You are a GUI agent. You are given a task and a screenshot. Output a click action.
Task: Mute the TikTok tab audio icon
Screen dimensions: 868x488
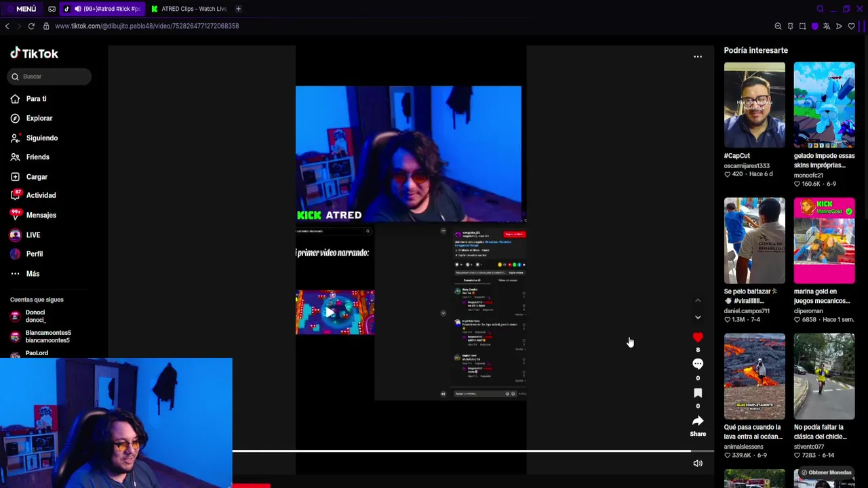(77, 9)
